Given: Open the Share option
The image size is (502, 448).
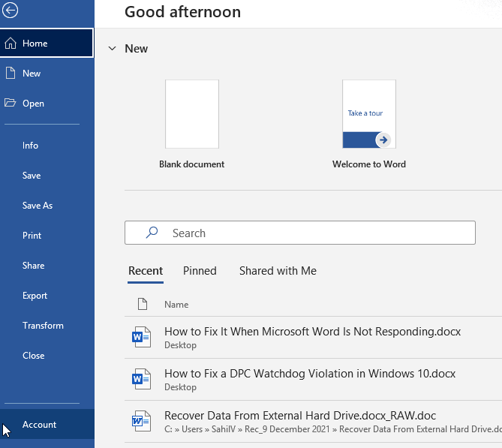Looking at the screenshot, I should 47,266.
